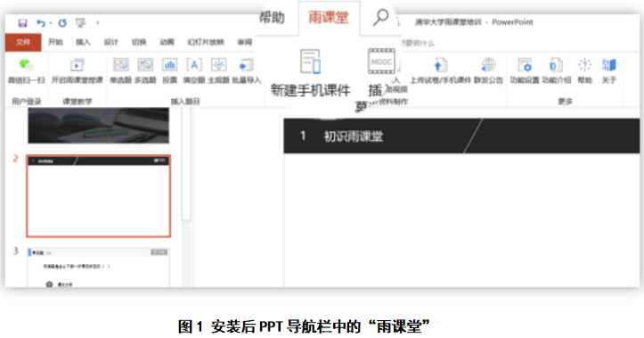Switch to the 幻灯片放映 (Slide Show) tab
644x338 pixels.
coord(206,42)
